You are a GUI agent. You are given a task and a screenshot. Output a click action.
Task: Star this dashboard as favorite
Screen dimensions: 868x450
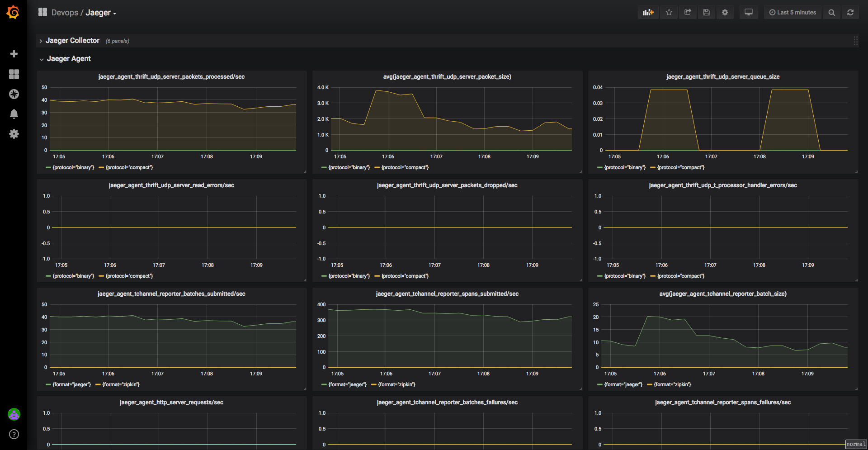pyautogui.click(x=669, y=13)
